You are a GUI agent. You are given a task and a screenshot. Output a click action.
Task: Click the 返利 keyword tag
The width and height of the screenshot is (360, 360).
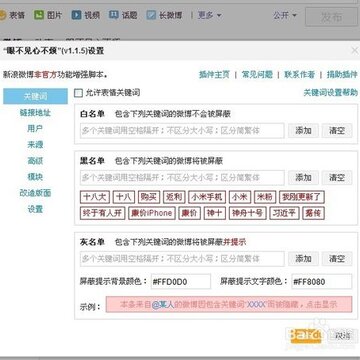pos(174,197)
